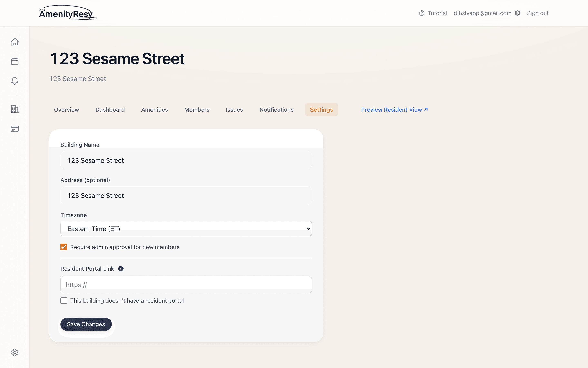
Task: Check This building doesn't have a resident portal
Action: click(64, 301)
